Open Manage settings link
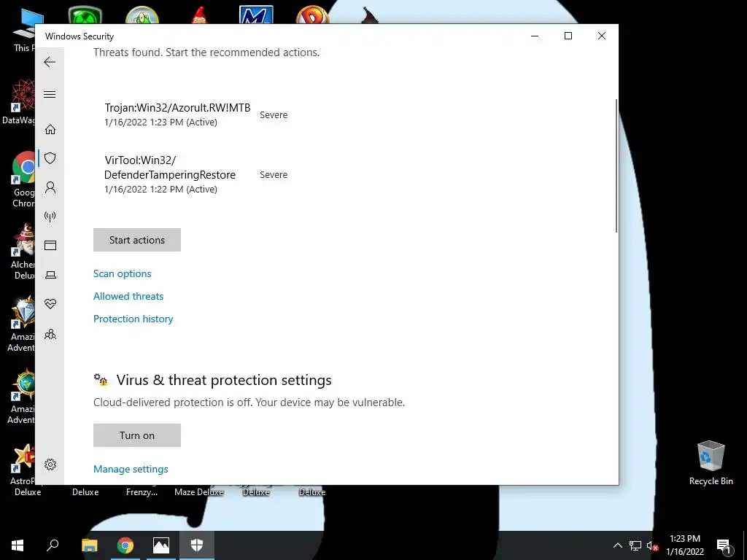This screenshot has width=747, height=560. point(131,469)
